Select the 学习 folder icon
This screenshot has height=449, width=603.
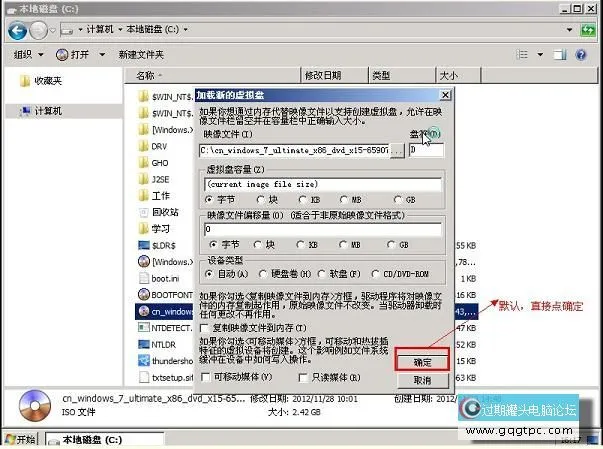coord(143,229)
